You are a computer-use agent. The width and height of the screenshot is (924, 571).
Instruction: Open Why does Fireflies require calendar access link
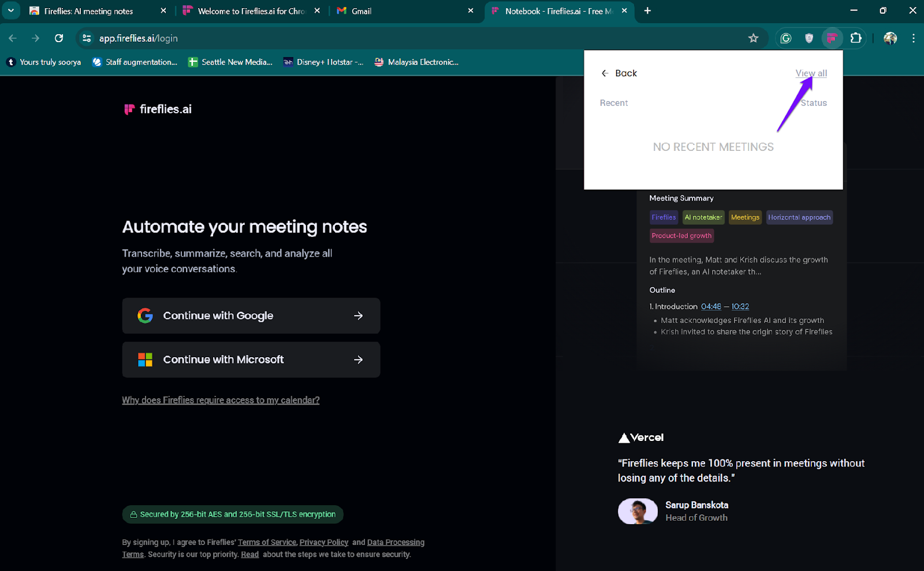coord(221,400)
